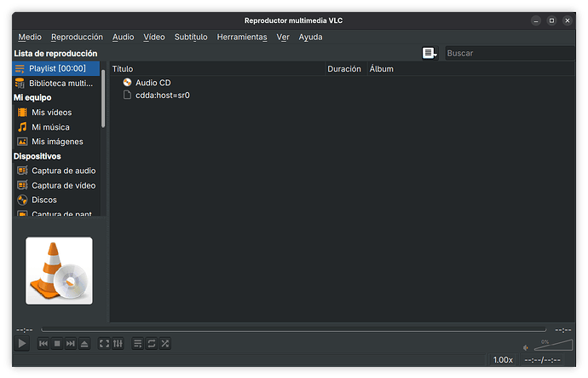588x378 pixels.
Task: Skip to next track
Action: click(x=71, y=344)
